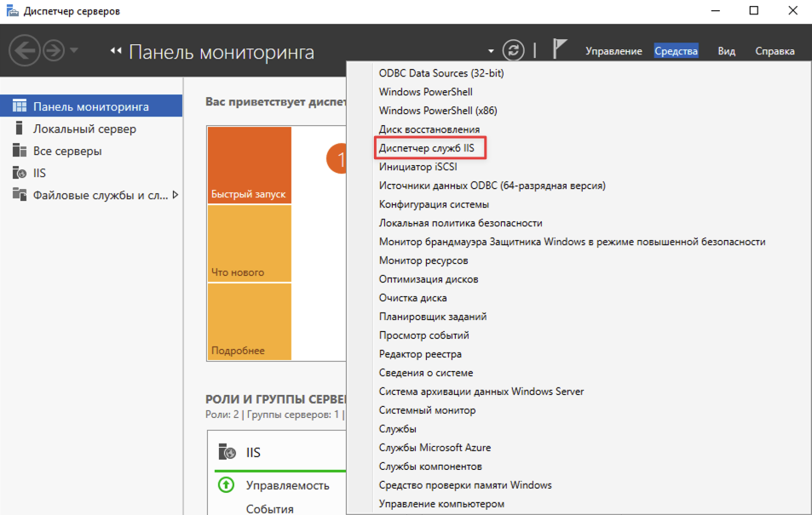
Task: Expand the dropdown arrow beside refresh
Action: click(x=491, y=51)
